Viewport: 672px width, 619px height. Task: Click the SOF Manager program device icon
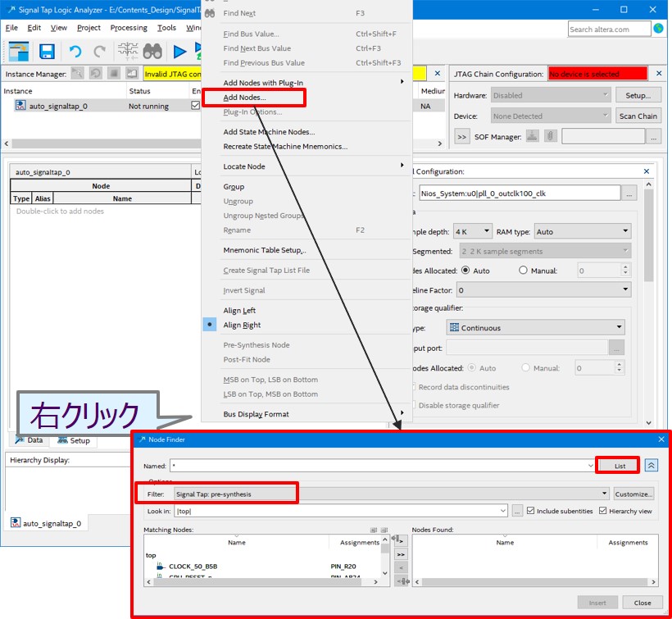pos(533,137)
